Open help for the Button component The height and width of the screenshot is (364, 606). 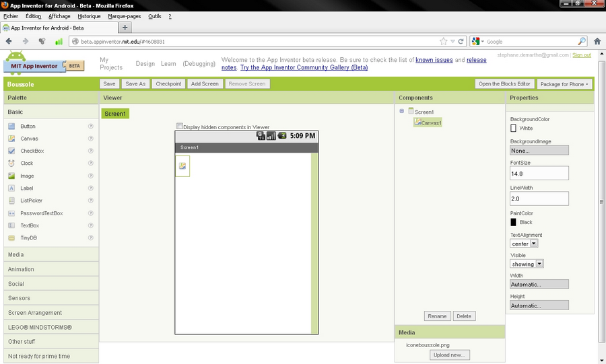91,126
